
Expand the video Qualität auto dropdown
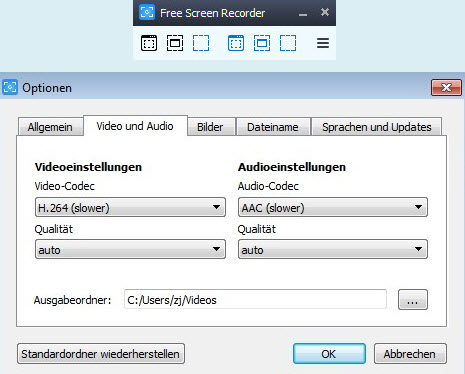(130, 249)
